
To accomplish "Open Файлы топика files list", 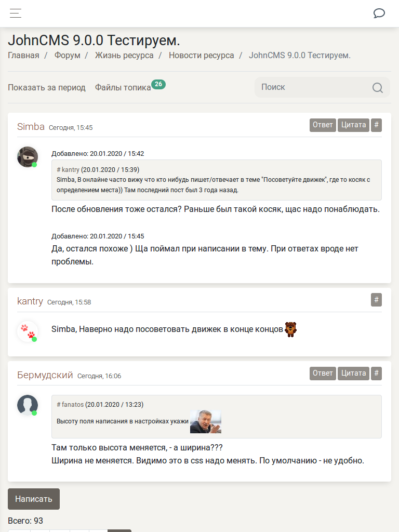I will [123, 88].
